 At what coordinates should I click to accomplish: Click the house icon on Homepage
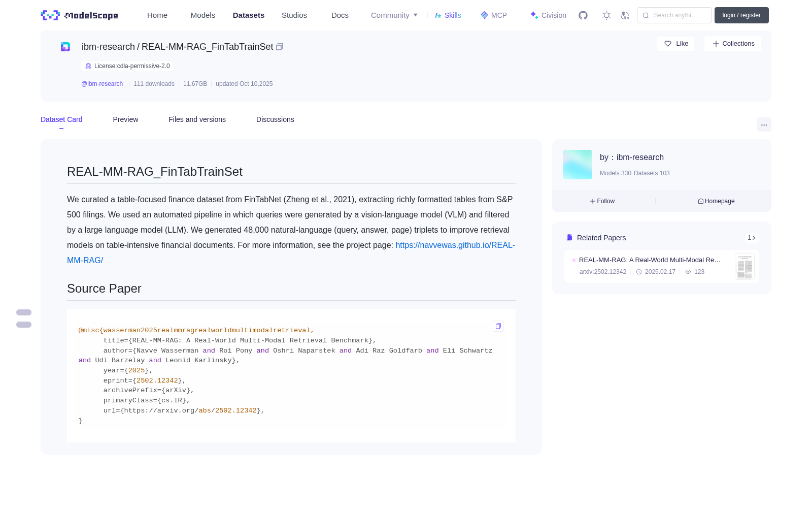[x=701, y=201]
